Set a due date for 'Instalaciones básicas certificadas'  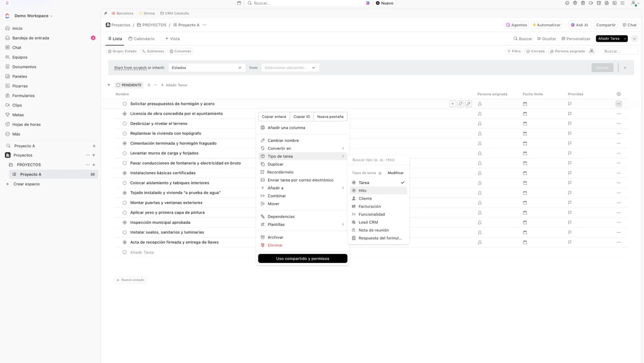coord(525,173)
